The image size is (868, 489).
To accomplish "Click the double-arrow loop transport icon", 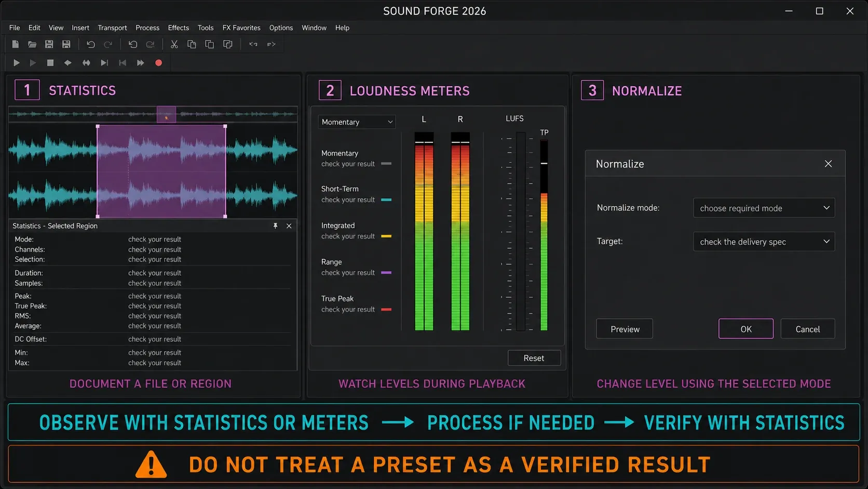I will coord(86,63).
